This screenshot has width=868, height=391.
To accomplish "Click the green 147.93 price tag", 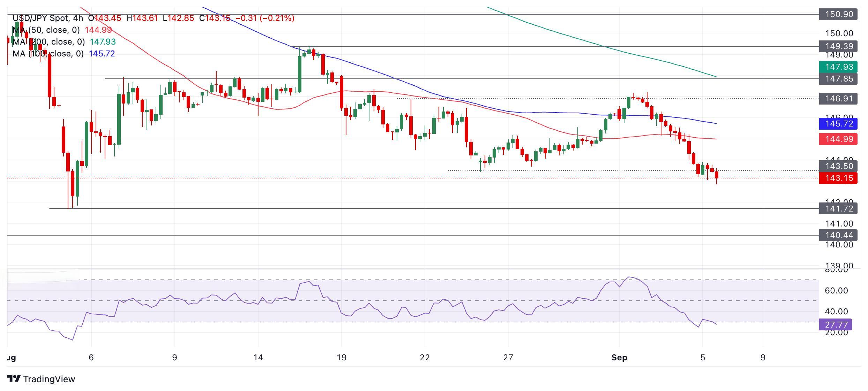I will 838,67.
